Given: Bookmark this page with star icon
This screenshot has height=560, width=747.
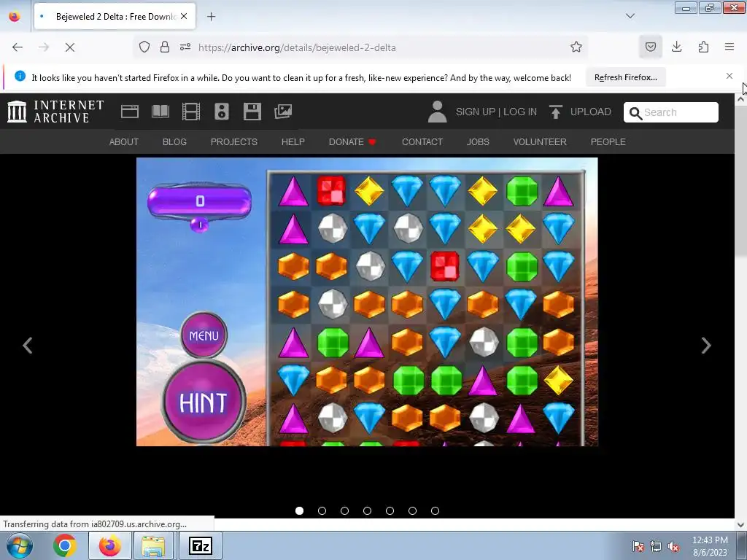Looking at the screenshot, I should [576, 47].
